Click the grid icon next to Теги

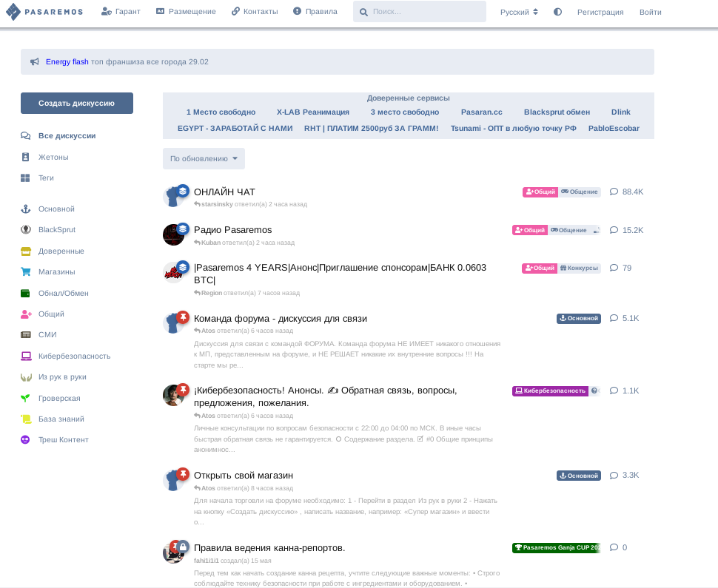(25, 178)
